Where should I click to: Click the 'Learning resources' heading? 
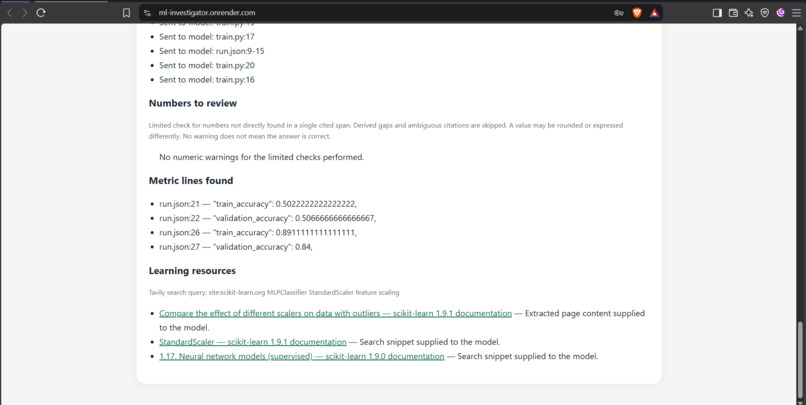pyautogui.click(x=192, y=271)
